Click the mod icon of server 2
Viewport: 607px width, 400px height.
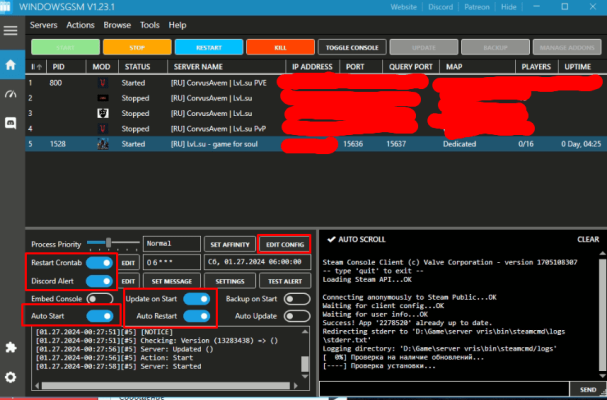103,98
